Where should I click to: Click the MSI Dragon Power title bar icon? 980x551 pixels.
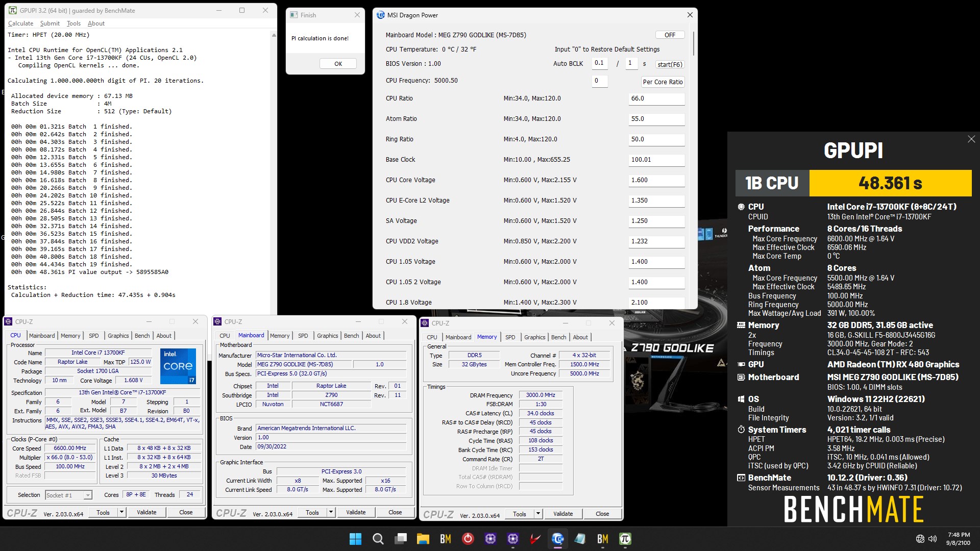(380, 15)
